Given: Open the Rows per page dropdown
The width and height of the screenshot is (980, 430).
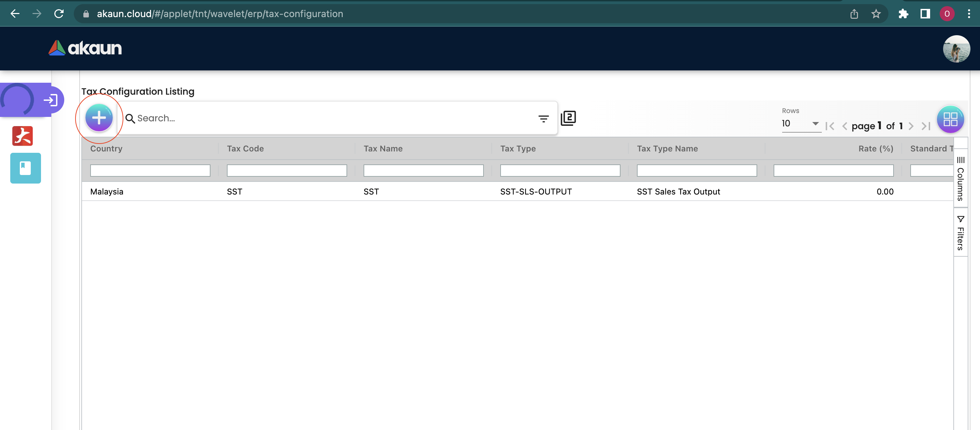Looking at the screenshot, I should [x=800, y=124].
